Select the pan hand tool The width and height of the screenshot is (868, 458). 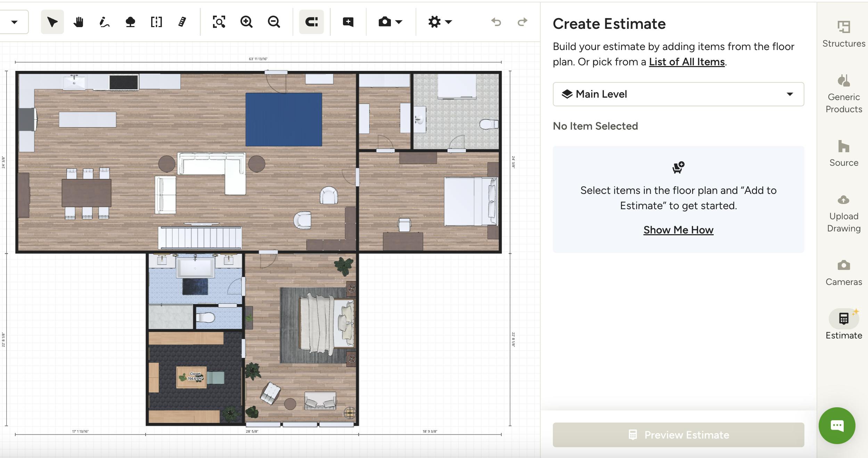pyautogui.click(x=79, y=22)
